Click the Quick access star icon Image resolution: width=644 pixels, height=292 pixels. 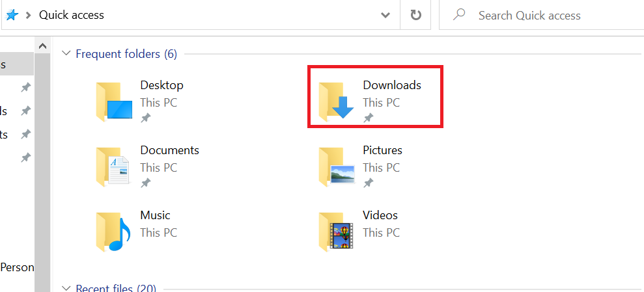[12, 14]
